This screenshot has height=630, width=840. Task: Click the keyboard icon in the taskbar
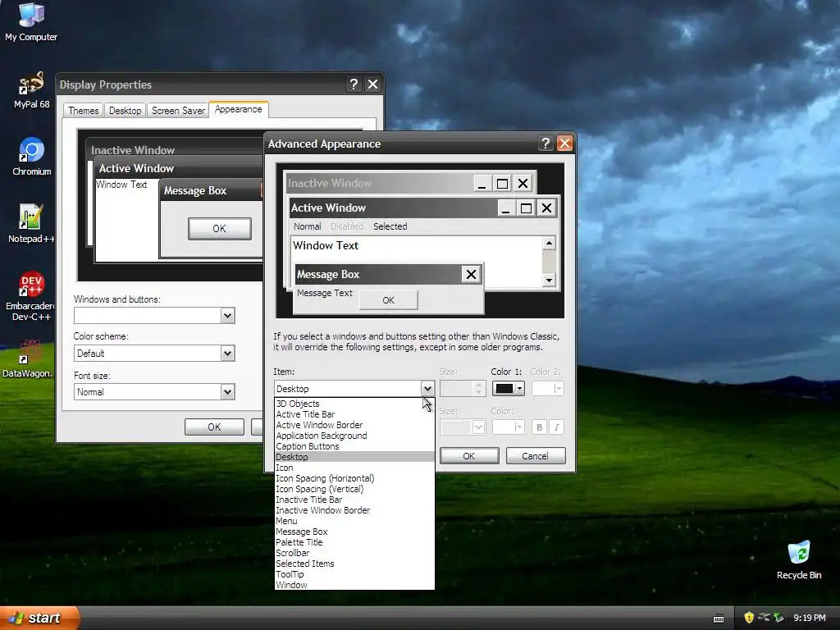coord(719,618)
